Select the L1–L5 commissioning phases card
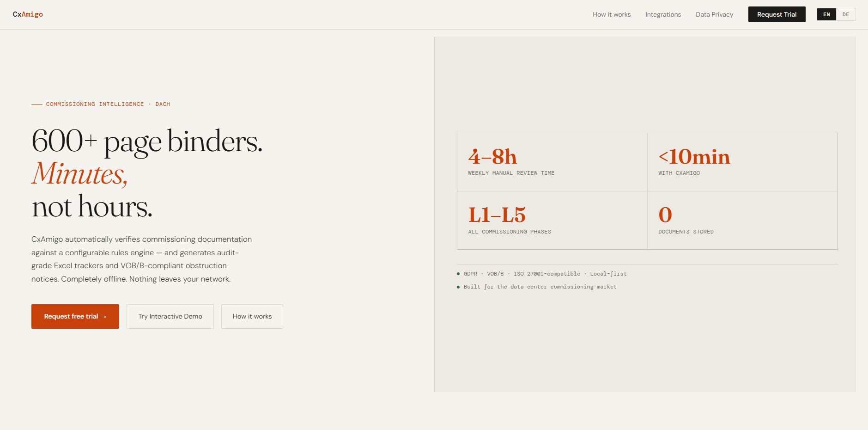 (x=552, y=221)
